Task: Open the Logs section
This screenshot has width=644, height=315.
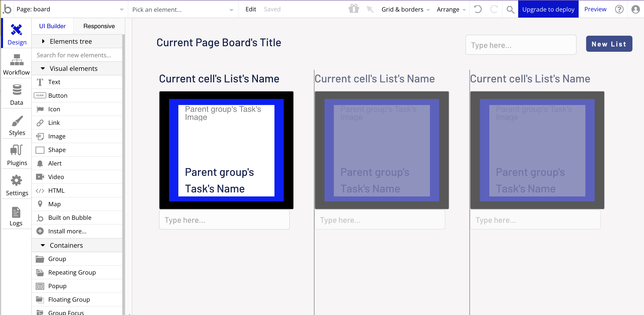Action: (16, 216)
